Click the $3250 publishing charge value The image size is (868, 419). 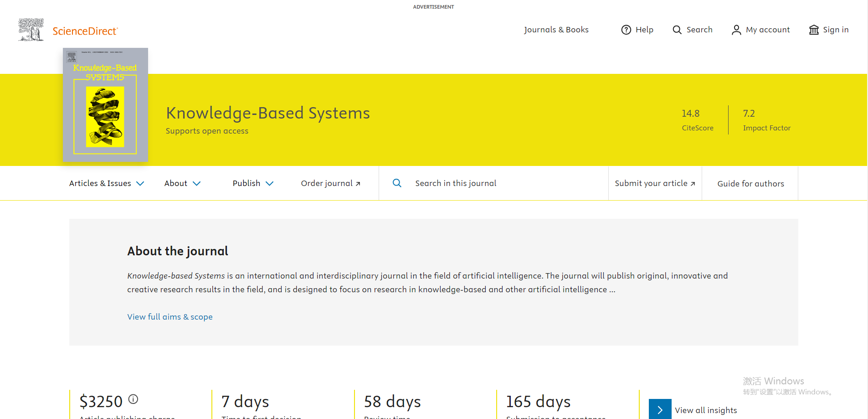pos(101,402)
